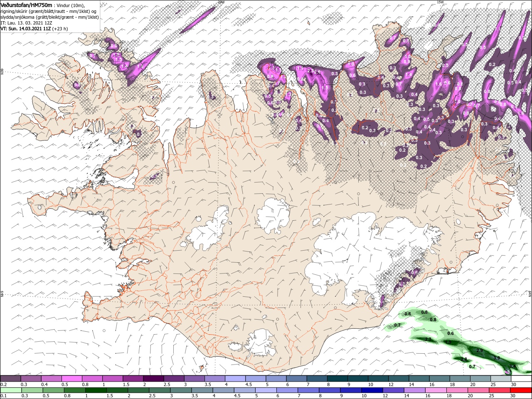Click the periwinkle 4 mm snow swatch

235,379
